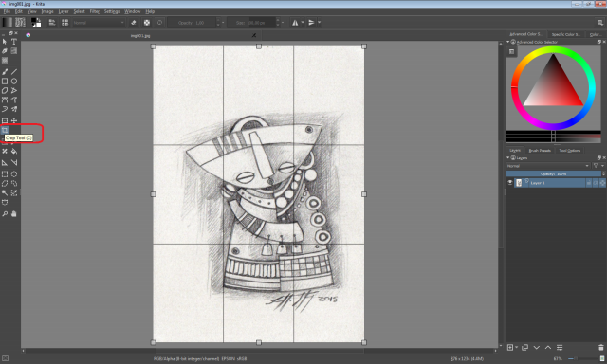Image resolution: width=607 pixels, height=364 pixels.
Task: Select the Measure tool
Action: 14,162
